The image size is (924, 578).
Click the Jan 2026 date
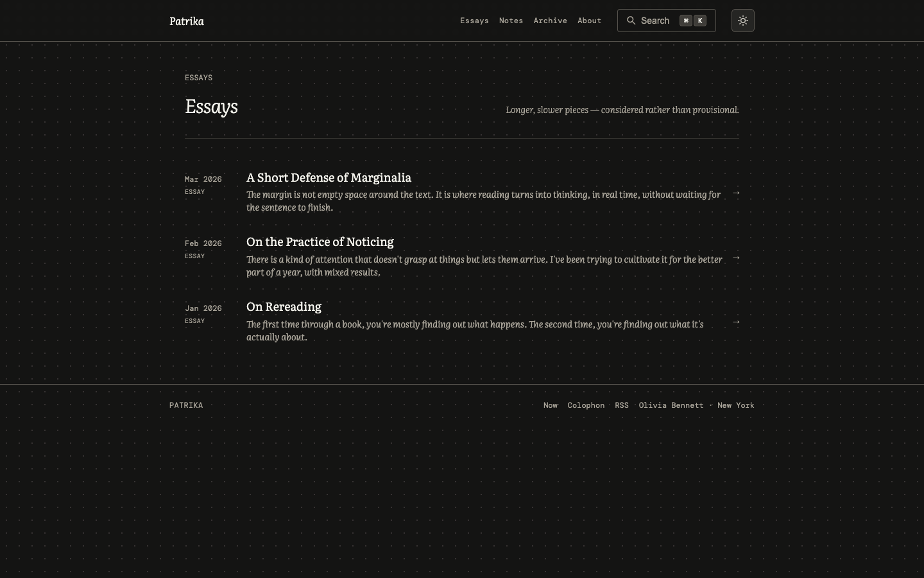pyautogui.click(x=203, y=308)
